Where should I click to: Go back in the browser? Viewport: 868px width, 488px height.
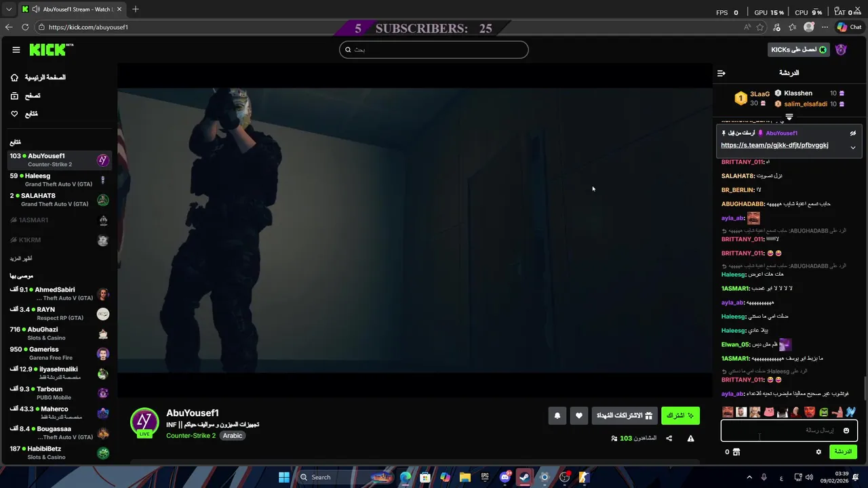pyautogui.click(x=9, y=27)
